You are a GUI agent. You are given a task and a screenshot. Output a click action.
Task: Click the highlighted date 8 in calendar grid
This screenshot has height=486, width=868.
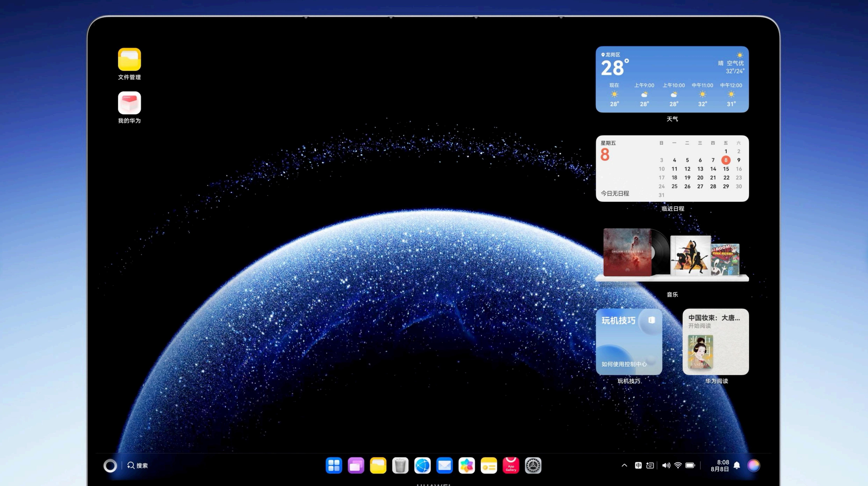726,160
